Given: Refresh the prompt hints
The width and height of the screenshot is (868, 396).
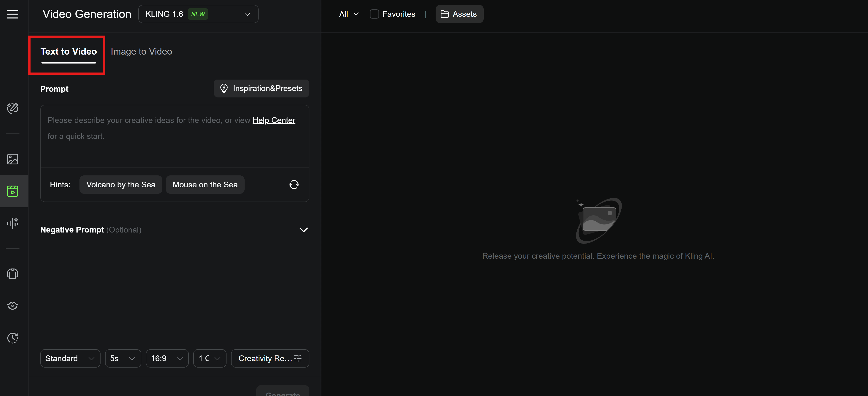Looking at the screenshot, I should pos(294,185).
